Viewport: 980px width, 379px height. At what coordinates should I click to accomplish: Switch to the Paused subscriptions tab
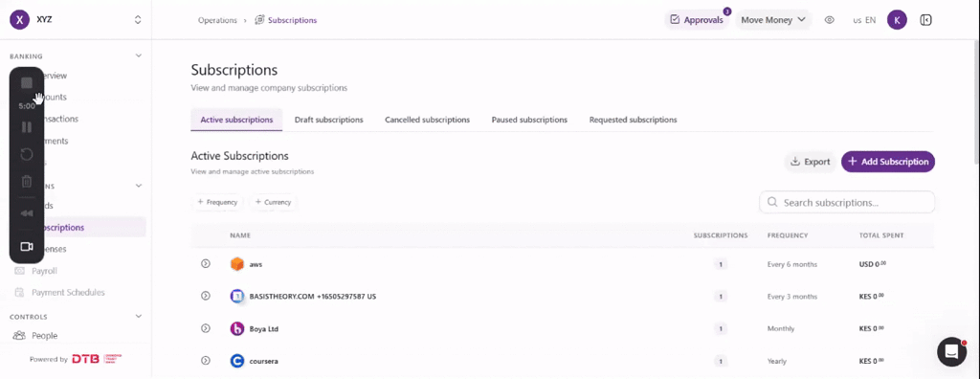pyautogui.click(x=529, y=120)
